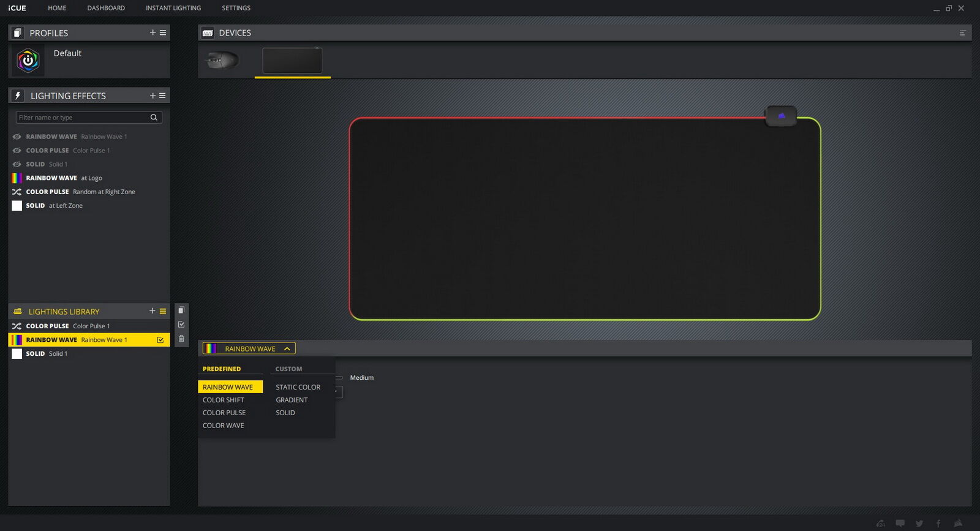This screenshot has height=531, width=980.
Task: Click the iCUE logo in the top bar
Action: [x=17, y=8]
